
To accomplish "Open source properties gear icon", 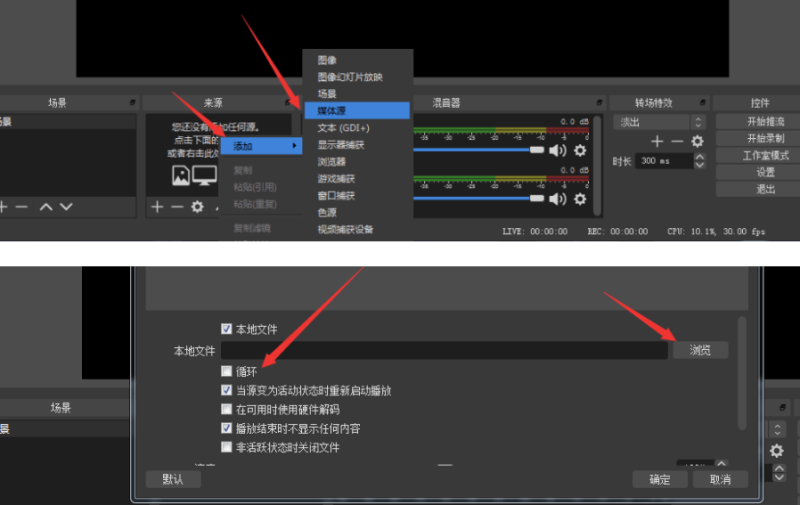I will 197,207.
